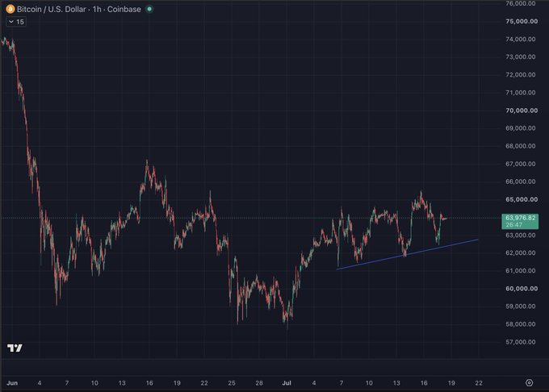Screen dimensions: 549x392
Task: Click the 22 date label right of Jul
Action: [x=479, y=383]
